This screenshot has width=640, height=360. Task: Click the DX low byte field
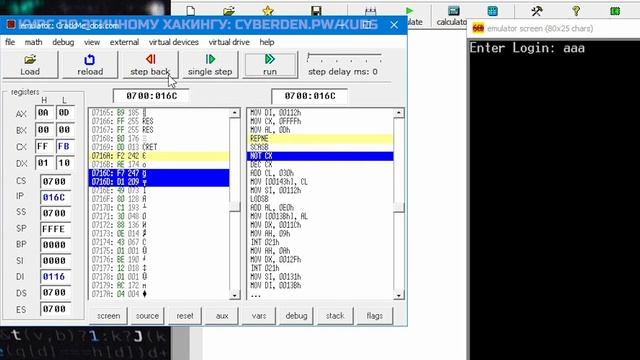click(65, 163)
